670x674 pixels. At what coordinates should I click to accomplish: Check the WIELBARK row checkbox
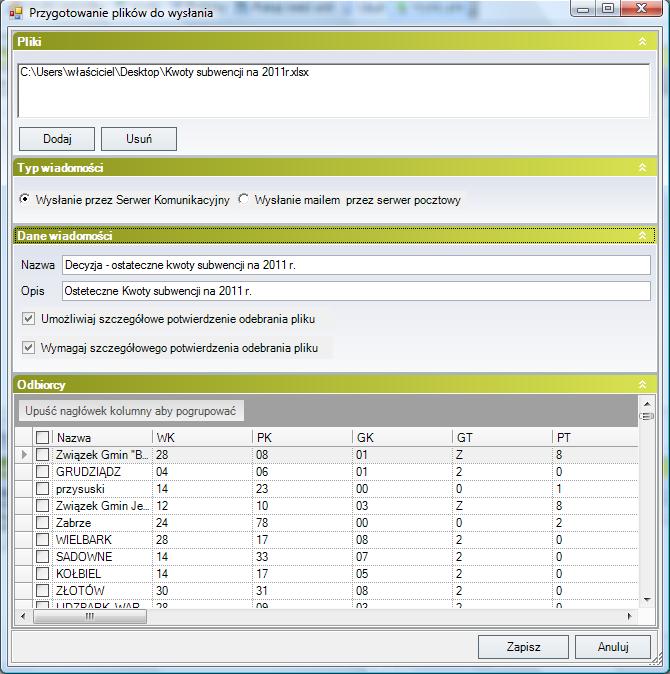[42, 539]
